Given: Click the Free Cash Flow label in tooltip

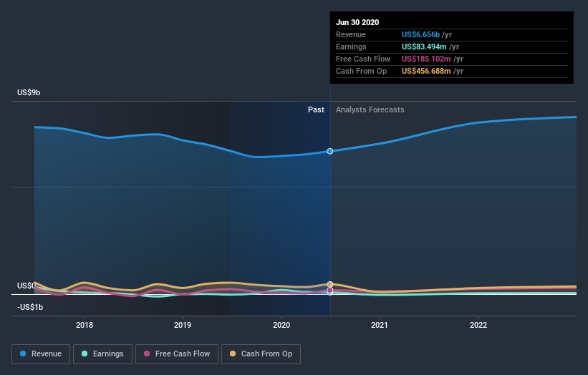Looking at the screenshot, I should pos(363,59).
